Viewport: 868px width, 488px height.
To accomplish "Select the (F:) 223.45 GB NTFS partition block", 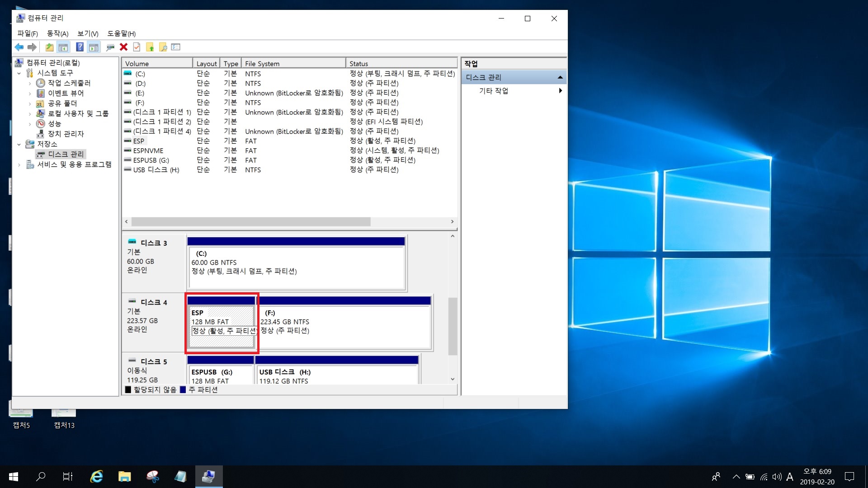I will [x=344, y=323].
